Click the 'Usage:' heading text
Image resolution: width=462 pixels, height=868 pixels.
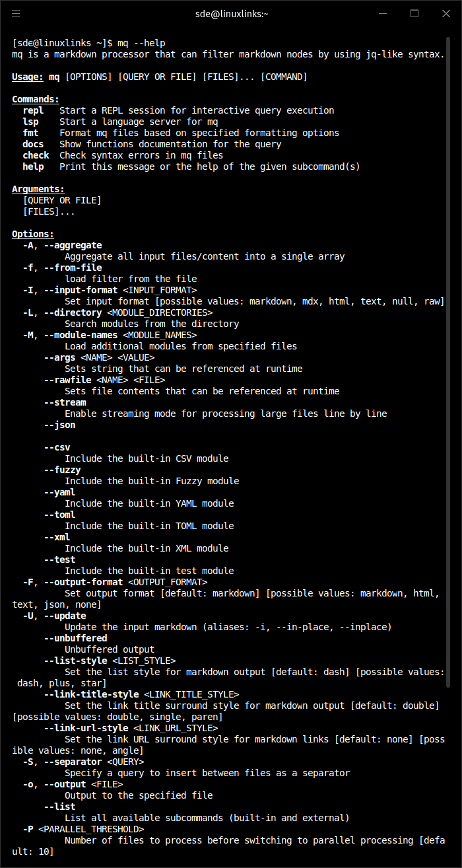28,77
